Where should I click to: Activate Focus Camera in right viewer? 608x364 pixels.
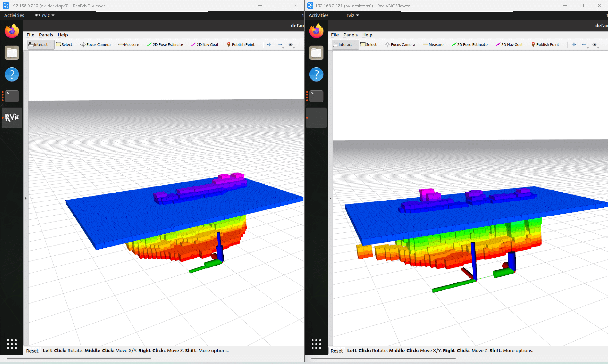click(x=400, y=45)
